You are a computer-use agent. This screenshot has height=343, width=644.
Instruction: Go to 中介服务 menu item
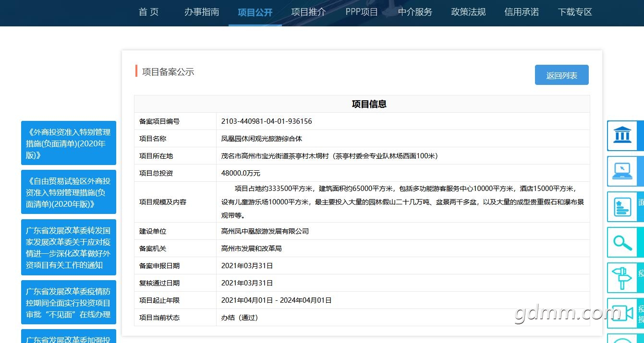(x=415, y=12)
